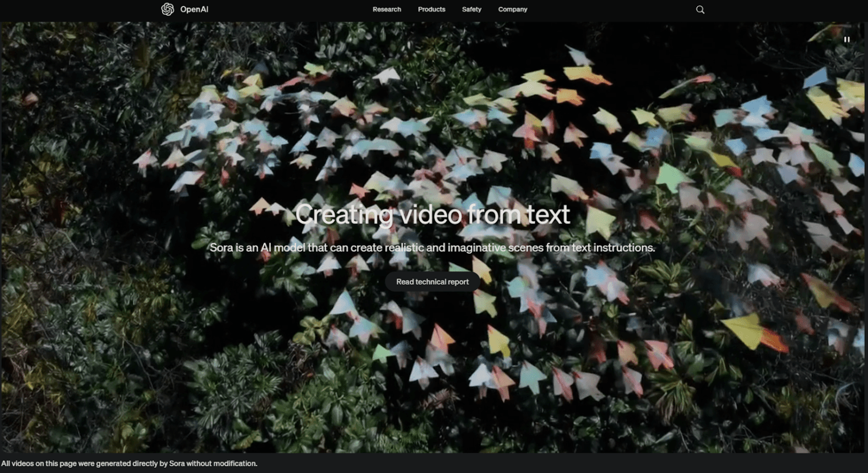Click the 'Creating video from text' heading
Screen dimensions: 868x473
click(x=432, y=215)
